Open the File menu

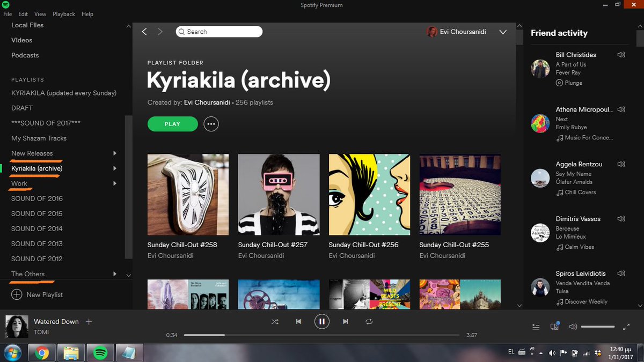[x=8, y=14]
